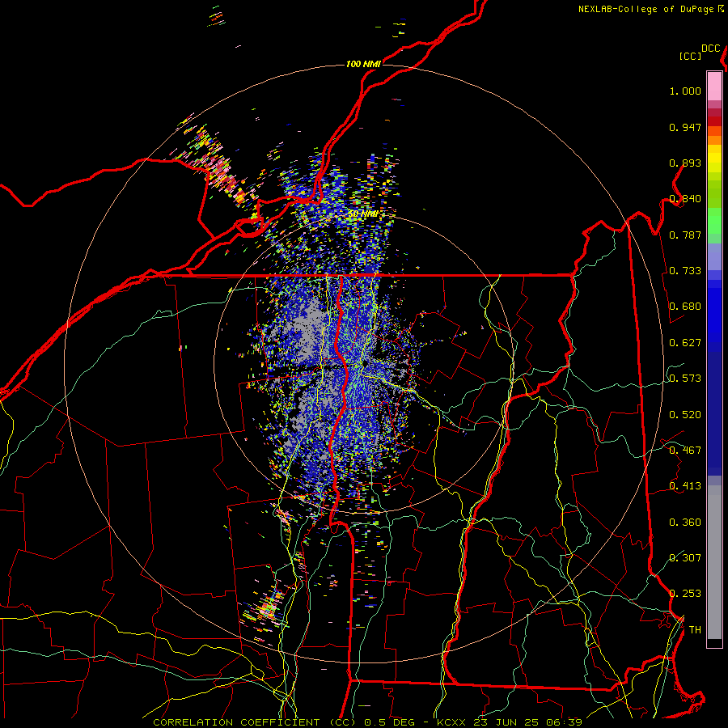Click the 0.5 DEG elevation text
The image size is (728, 728).
click(390, 722)
